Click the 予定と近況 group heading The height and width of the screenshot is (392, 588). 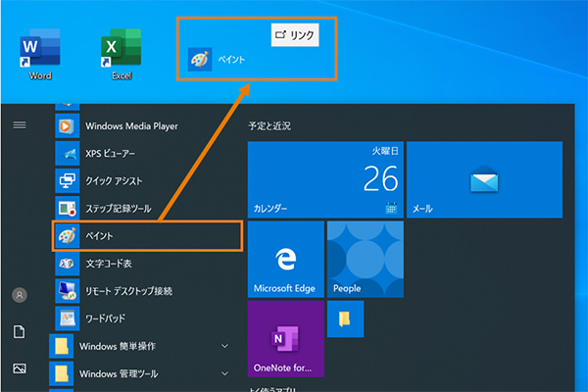[x=269, y=126]
